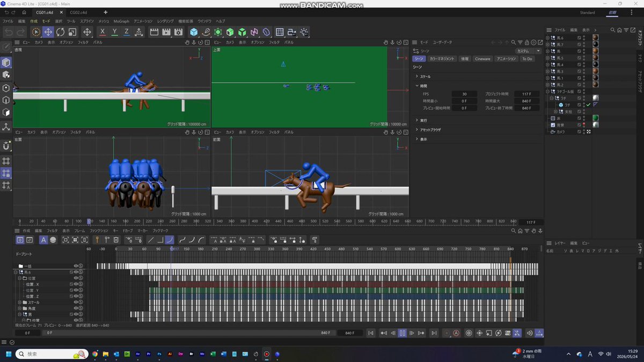Click the カラーマネジメント tab button
The width and height of the screenshot is (644, 362).
click(442, 59)
